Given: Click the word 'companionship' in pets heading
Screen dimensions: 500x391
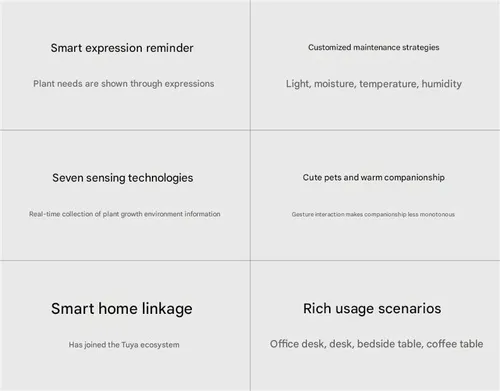Looking at the screenshot, I should tap(414, 178).
